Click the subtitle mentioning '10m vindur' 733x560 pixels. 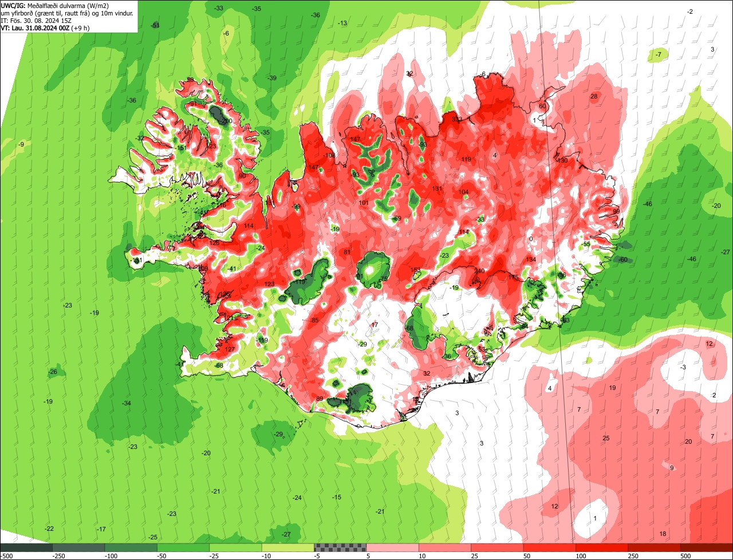pyautogui.click(x=67, y=13)
